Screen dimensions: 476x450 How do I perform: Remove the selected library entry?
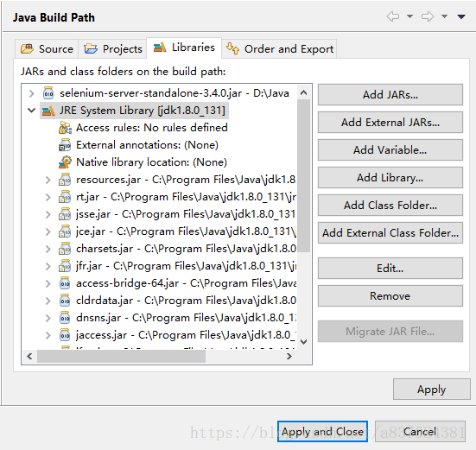point(390,296)
